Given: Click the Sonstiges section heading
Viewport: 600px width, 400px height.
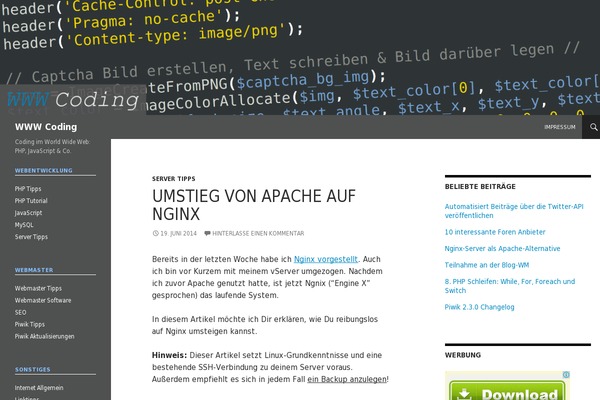Looking at the screenshot, I should pyautogui.click(x=33, y=369).
